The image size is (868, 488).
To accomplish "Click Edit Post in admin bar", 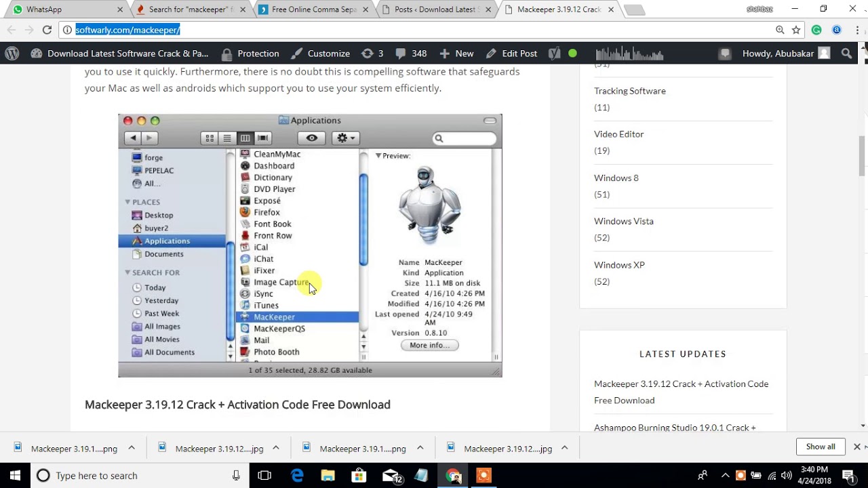I will (x=511, y=54).
